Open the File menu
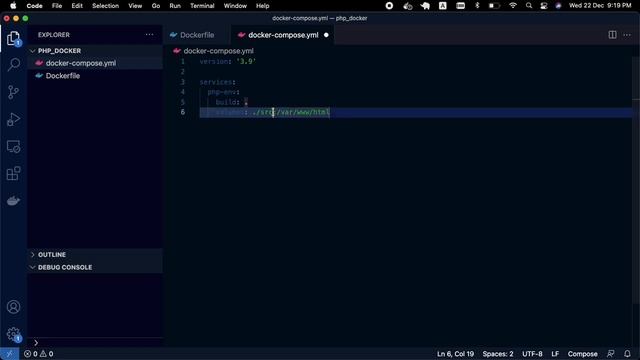 (57, 6)
